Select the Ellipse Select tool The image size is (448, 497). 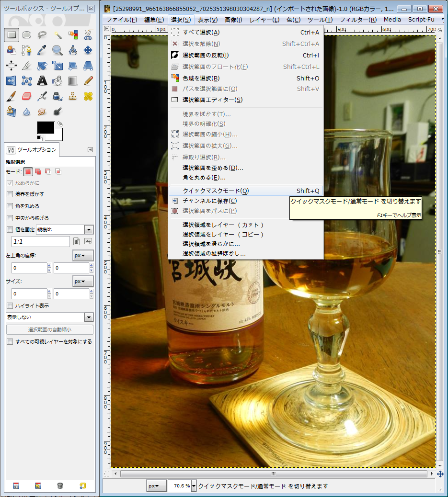27,34
